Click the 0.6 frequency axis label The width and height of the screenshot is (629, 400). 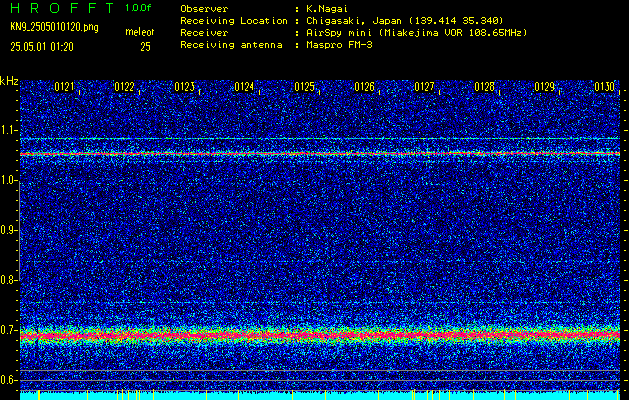8,380
